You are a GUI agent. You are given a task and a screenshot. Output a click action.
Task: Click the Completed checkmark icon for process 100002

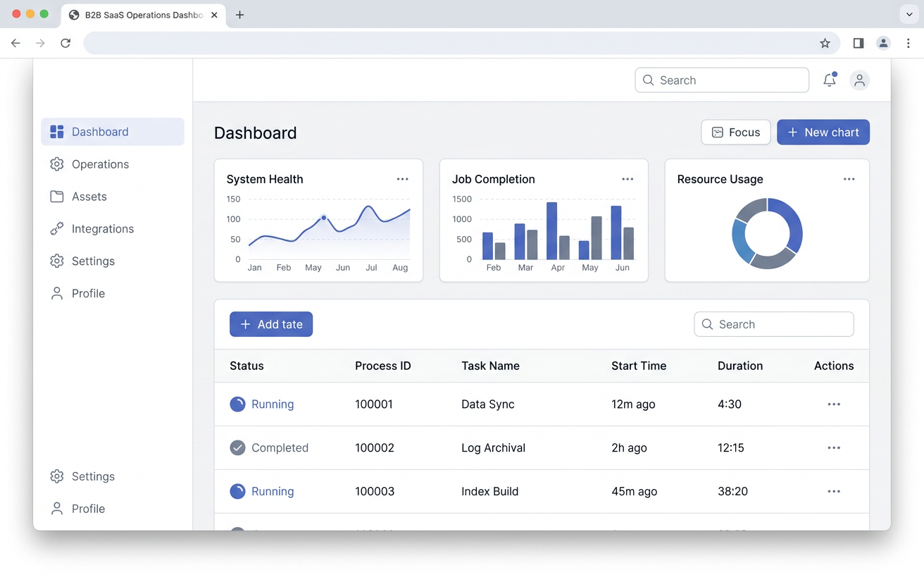(237, 448)
